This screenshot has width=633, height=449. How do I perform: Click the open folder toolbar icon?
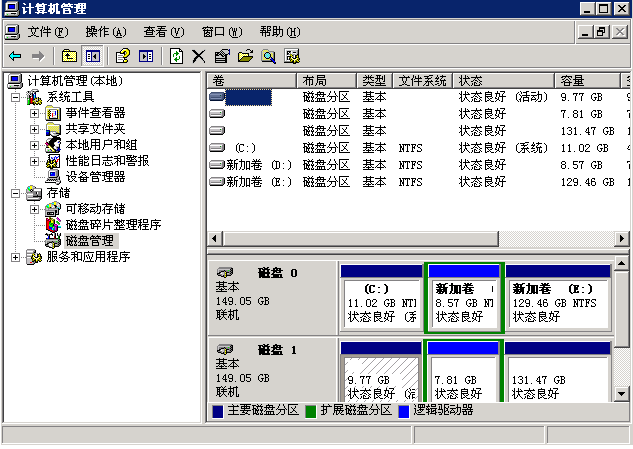245,56
